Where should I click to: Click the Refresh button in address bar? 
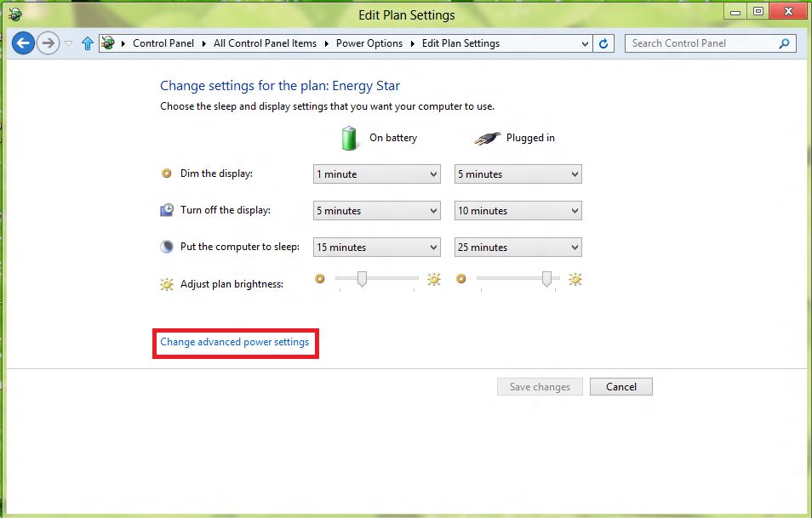[603, 43]
